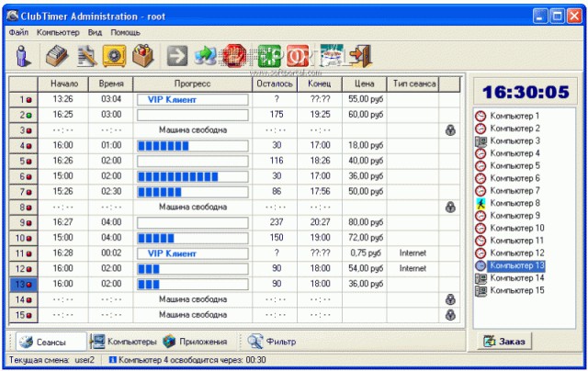588x371 pixels.
Task: Click the Фильтр button
Action: click(x=272, y=342)
